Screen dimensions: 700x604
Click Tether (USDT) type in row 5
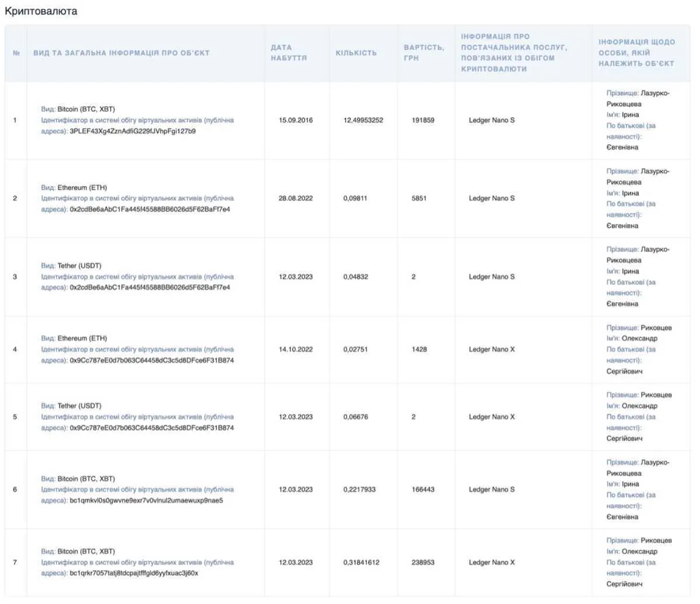[79, 406]
